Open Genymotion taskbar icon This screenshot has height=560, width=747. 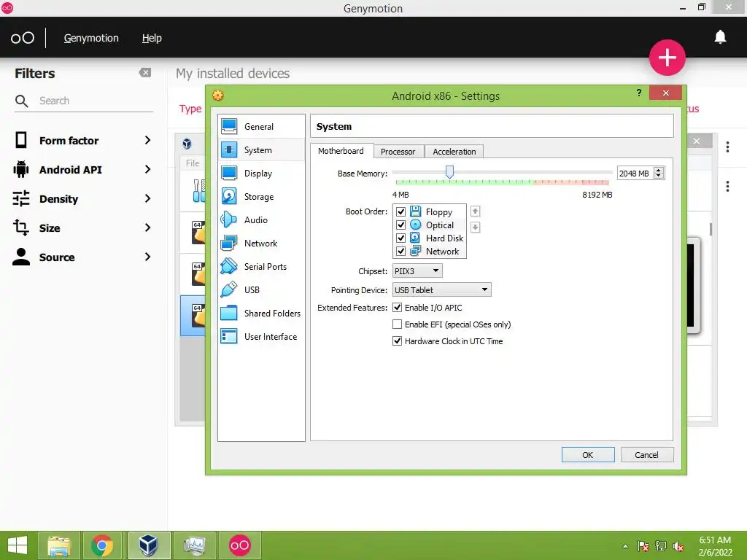[x=239, y=545]
